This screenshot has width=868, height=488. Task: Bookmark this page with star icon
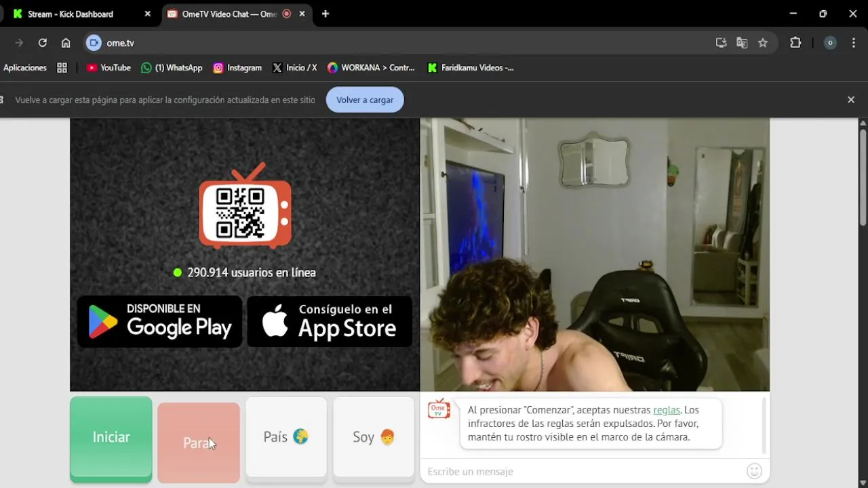pyautogui.click(x=763, y=43)
